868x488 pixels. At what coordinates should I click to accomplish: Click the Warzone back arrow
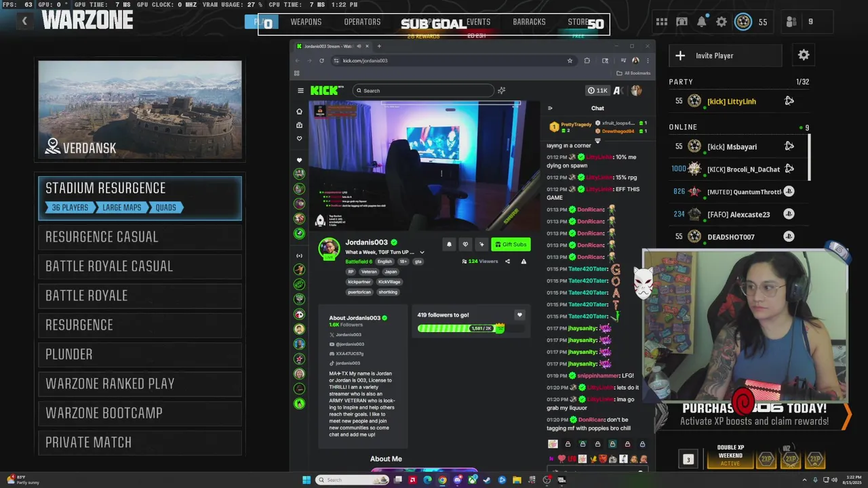tap(24, 21)
